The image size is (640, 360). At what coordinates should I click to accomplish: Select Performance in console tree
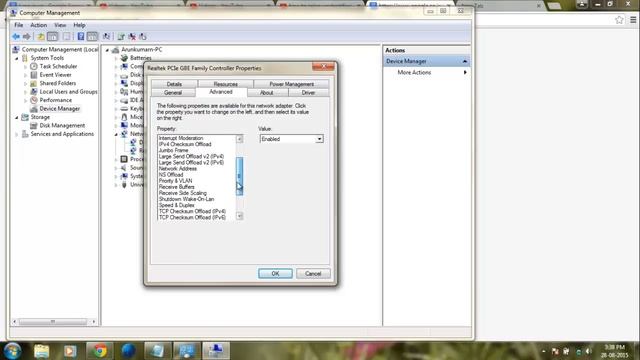click(x=56, y=100)
